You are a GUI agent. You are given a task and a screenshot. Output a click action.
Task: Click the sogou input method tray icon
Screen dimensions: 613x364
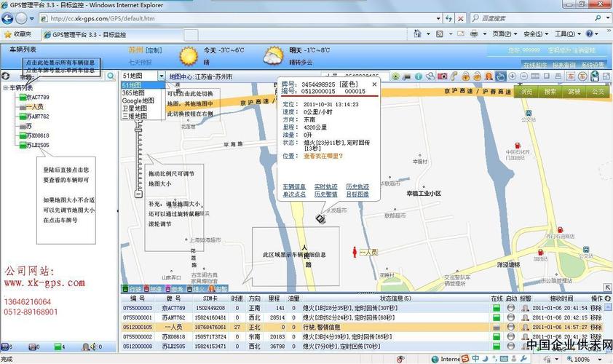coord(465,358)
